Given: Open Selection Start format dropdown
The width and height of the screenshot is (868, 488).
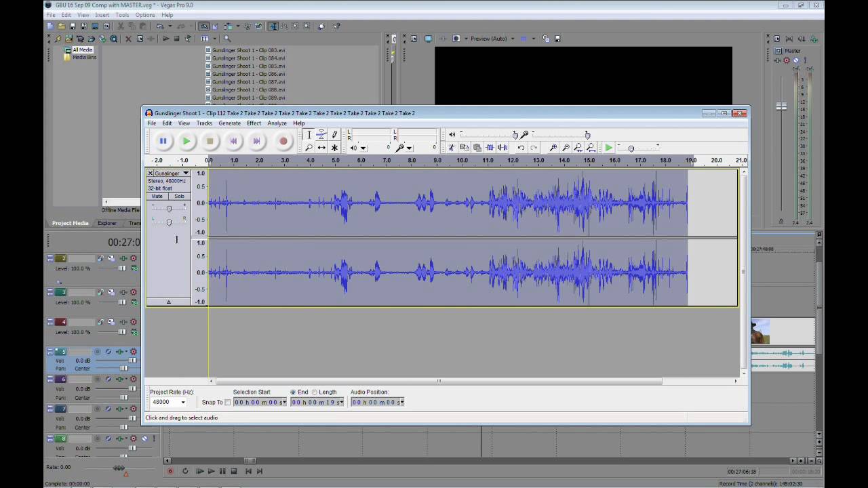Looking at the screenshot, I should [283, 402].
